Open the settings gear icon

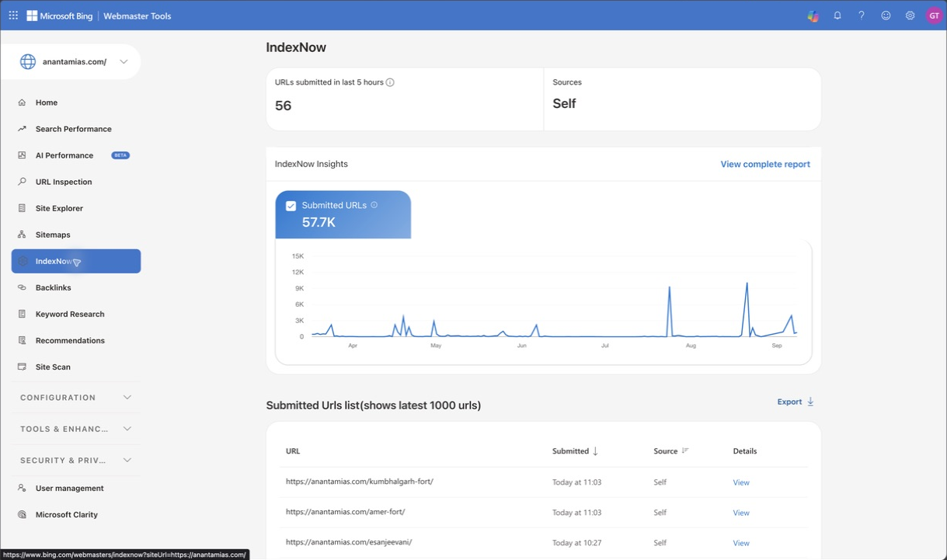[x=910, y=16]
